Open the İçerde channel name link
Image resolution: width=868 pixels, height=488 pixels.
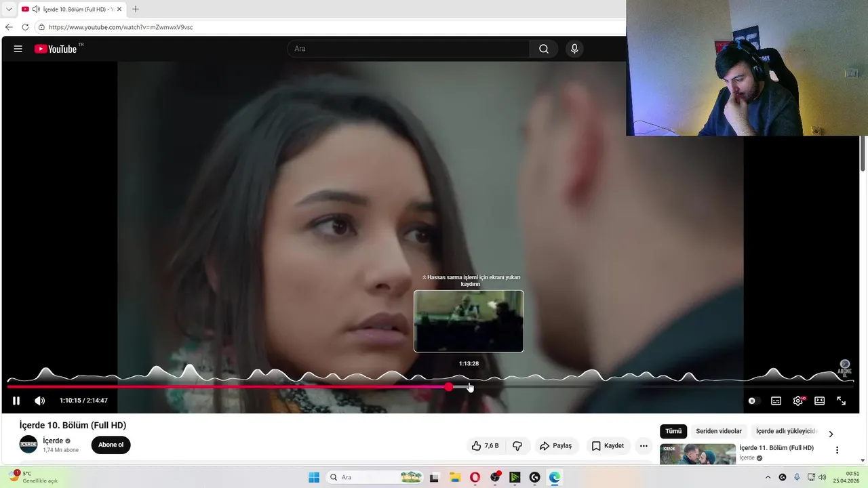[53, 441]
